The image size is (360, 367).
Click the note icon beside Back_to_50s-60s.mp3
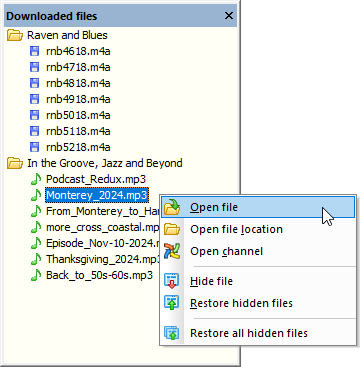35,275
